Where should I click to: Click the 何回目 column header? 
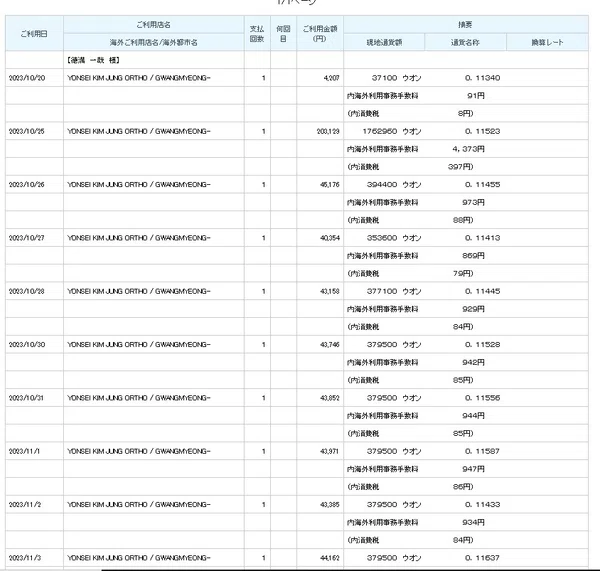coord(284,34)
